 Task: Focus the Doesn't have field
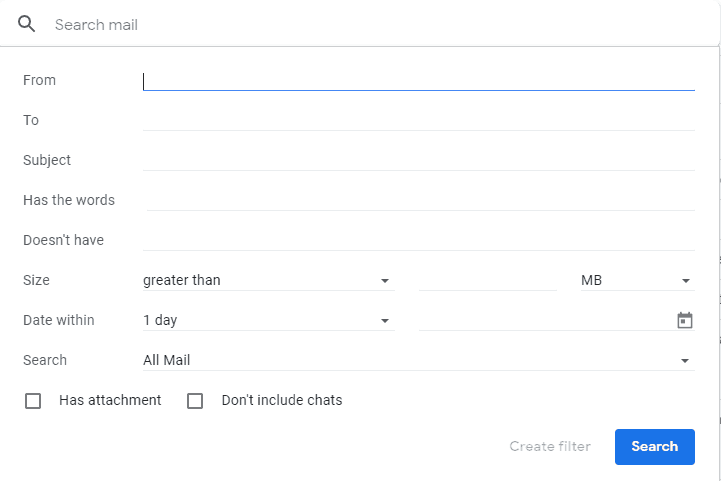418,240
